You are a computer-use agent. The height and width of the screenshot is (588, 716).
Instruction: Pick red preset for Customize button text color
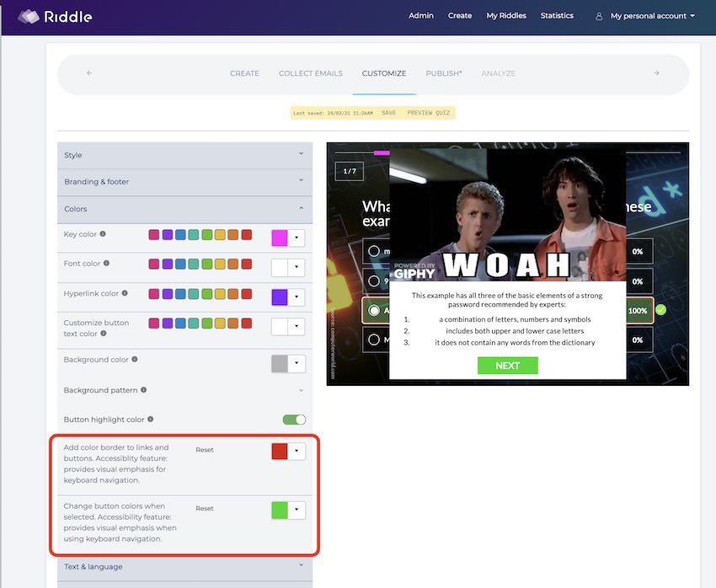click(247, 323)
